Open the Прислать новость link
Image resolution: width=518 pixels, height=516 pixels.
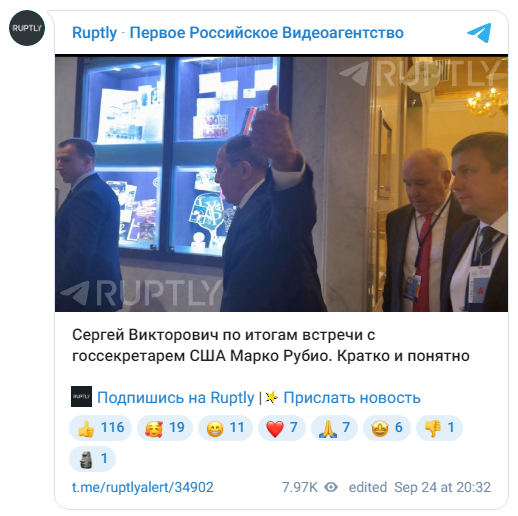tap(352, 398)
